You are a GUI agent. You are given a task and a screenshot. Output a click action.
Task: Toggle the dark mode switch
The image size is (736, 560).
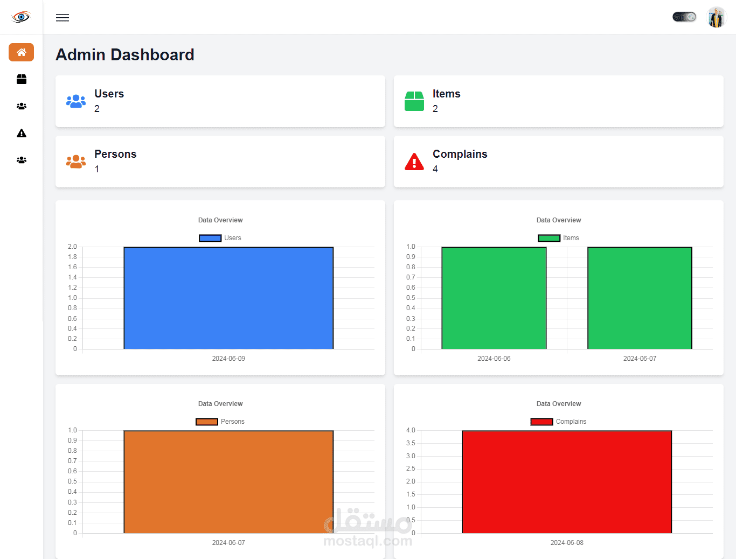tap(684, 17)
